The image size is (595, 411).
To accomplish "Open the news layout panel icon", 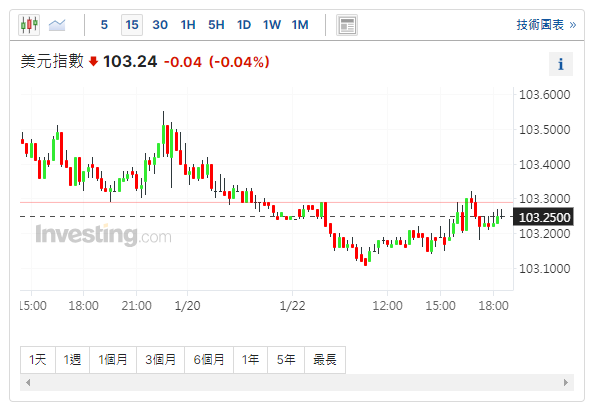I will point(347,25).
